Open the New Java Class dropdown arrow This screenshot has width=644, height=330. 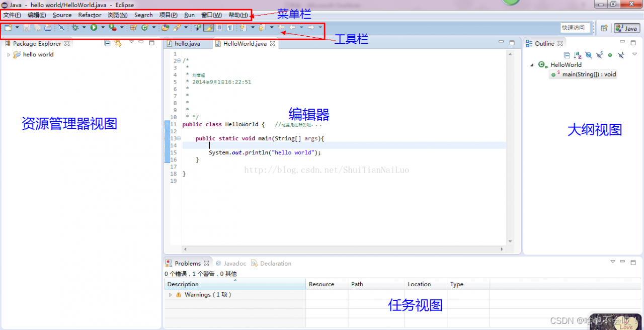153,28
